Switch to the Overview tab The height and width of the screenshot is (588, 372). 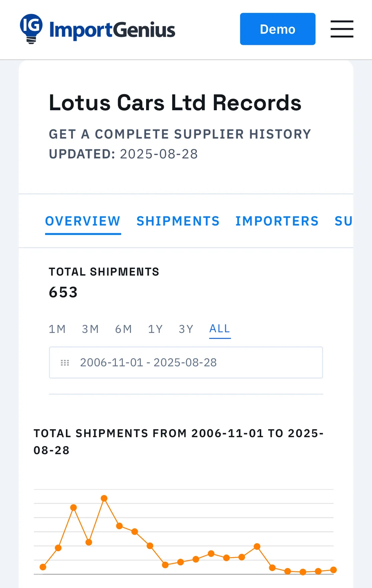coord(83,221)
